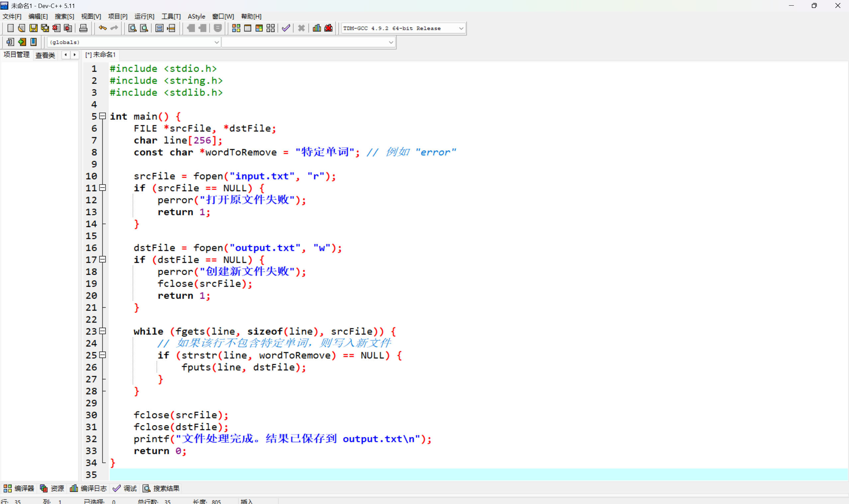Open the 运行[R] menu

tap(144, 16)
